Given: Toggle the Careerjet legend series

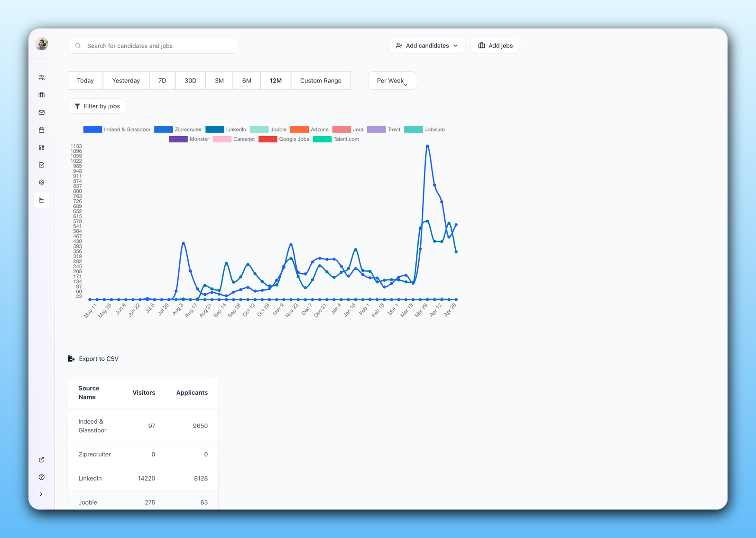Looking at the screenshot, I should (x=234, y=139).
